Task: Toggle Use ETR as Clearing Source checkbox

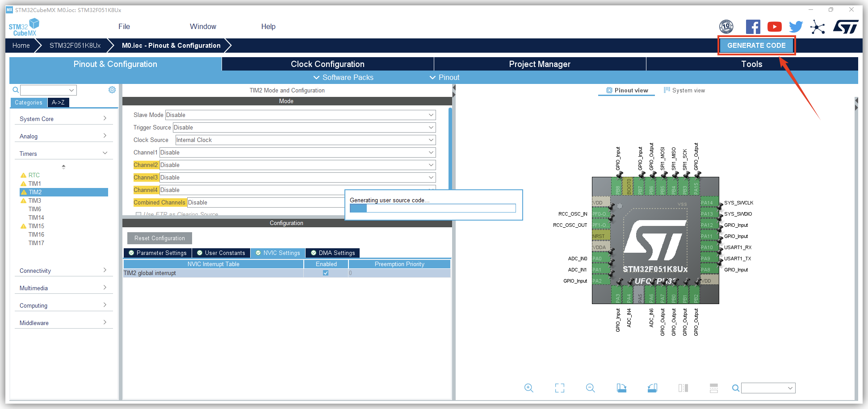Action: 138,215
